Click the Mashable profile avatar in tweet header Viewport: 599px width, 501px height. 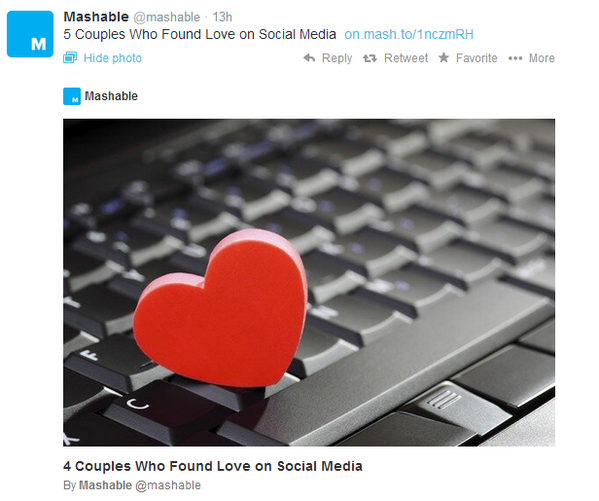coord(30,34)
